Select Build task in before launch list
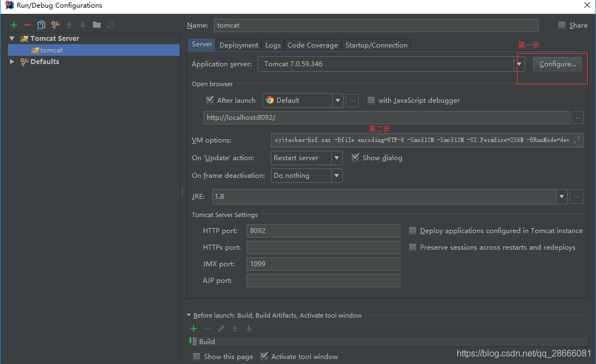The image size is (596, 364). pos(388,341)
